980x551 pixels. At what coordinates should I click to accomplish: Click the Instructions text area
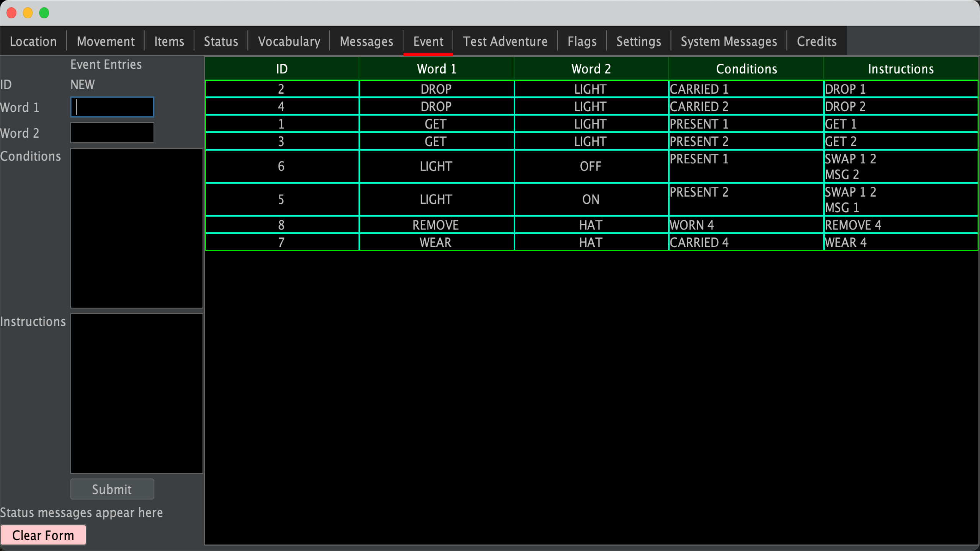tap(136, 393)
